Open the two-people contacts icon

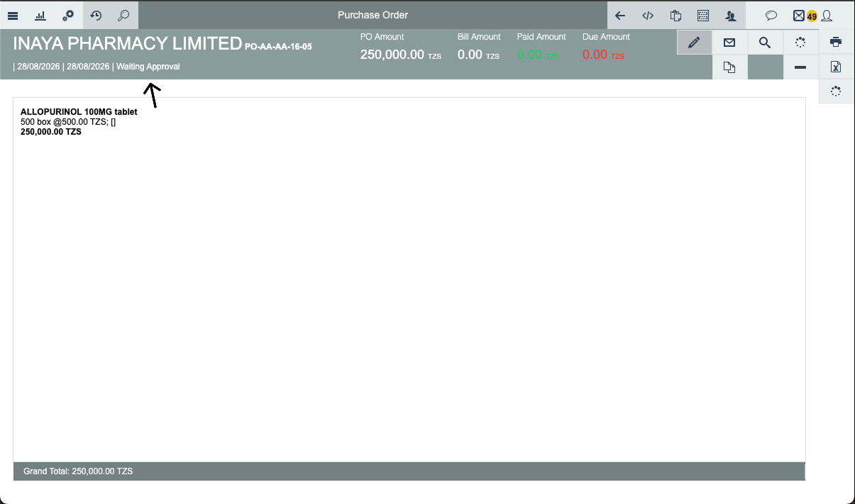coord(731,16)
